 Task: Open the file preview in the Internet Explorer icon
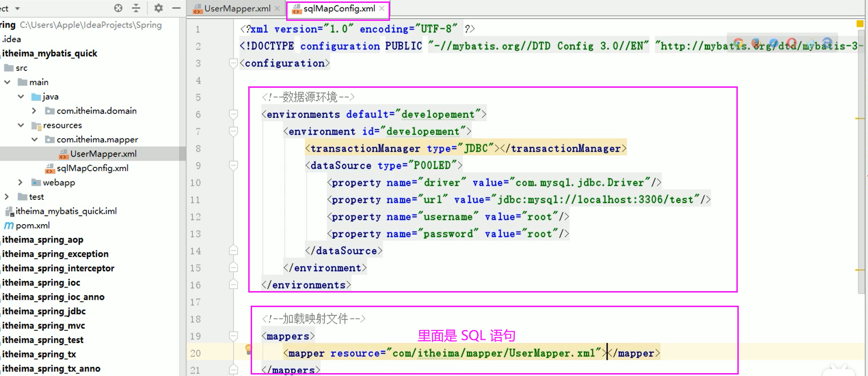point(809,43)
